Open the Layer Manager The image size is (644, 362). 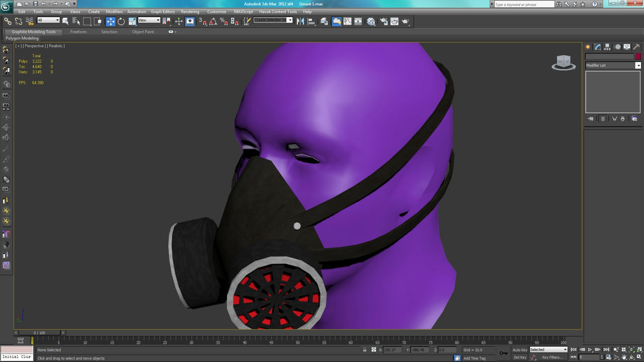coord(324,21)
